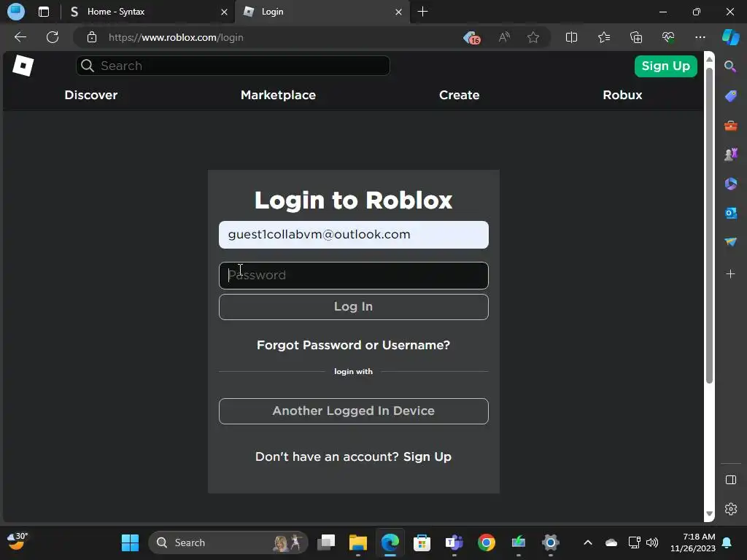Open sidebar Drop paper plane icon
747x560 pixels.
(730, 242)
